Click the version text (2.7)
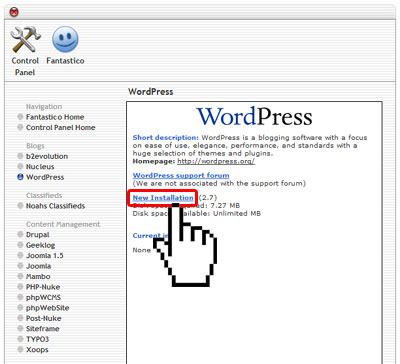The width and height of the screenshot is (400, 364). [208, 198]
